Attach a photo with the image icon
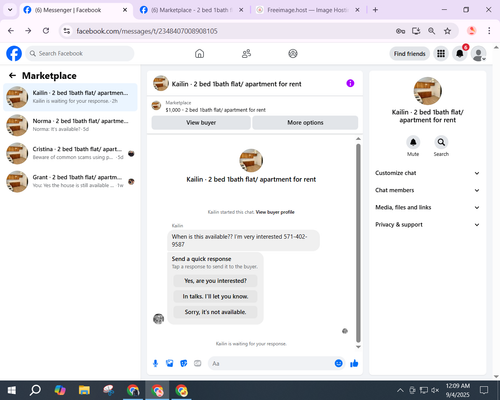This screenshot has width=500, height=400. (170, 363)
